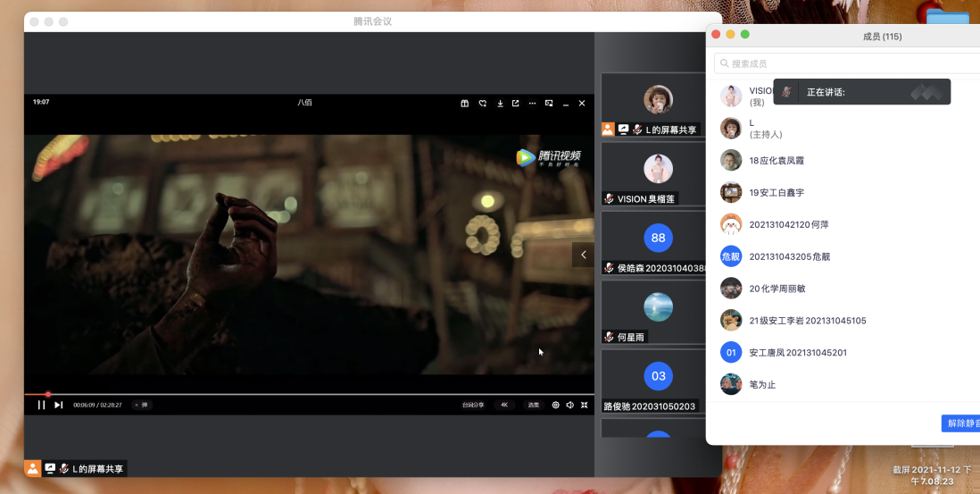
Task: Click the 正在讲话 speaking indicator
Action: (862, 92)
